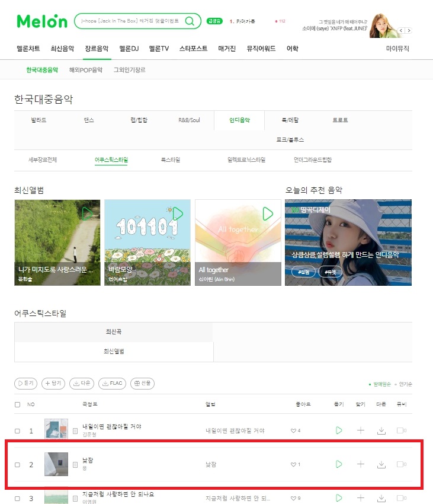Image resolution: width=433 pixels, height=504 pixels.
Task: Show next banner with right arrow
Action: [409, 30]
